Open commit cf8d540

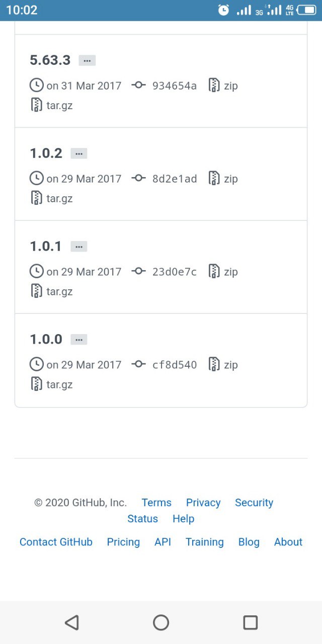click(174, 364)
